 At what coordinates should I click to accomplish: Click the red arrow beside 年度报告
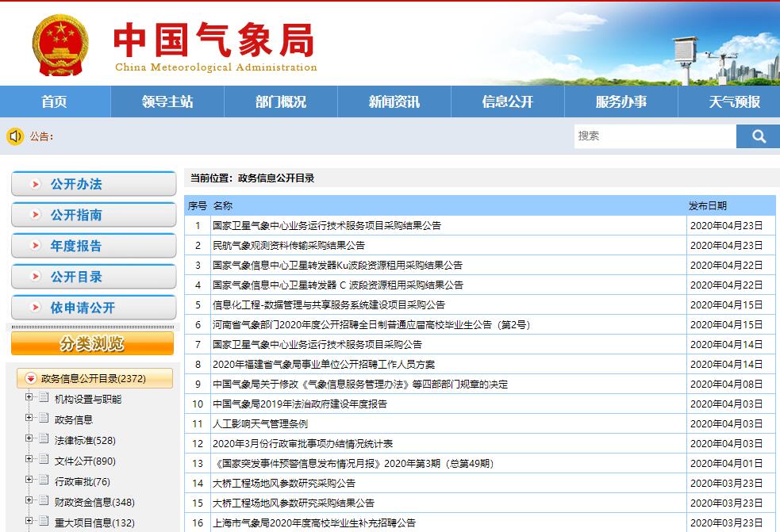(x=36, y=246)
